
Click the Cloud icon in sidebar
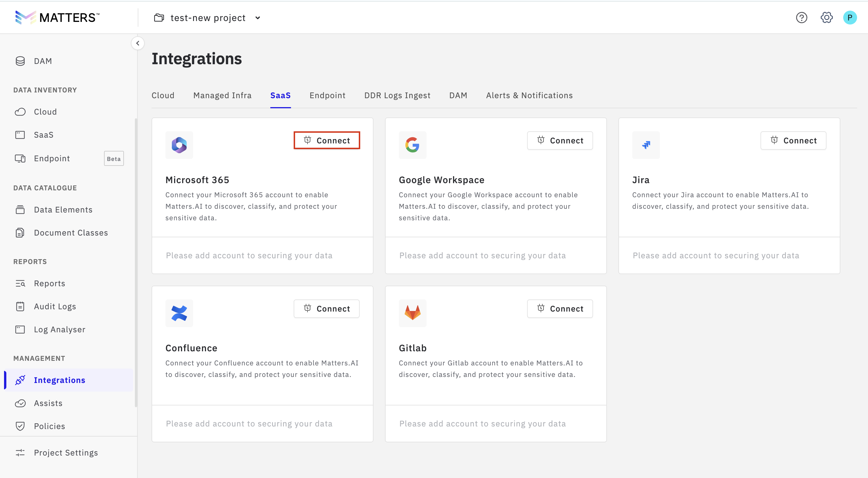(20, 112)
